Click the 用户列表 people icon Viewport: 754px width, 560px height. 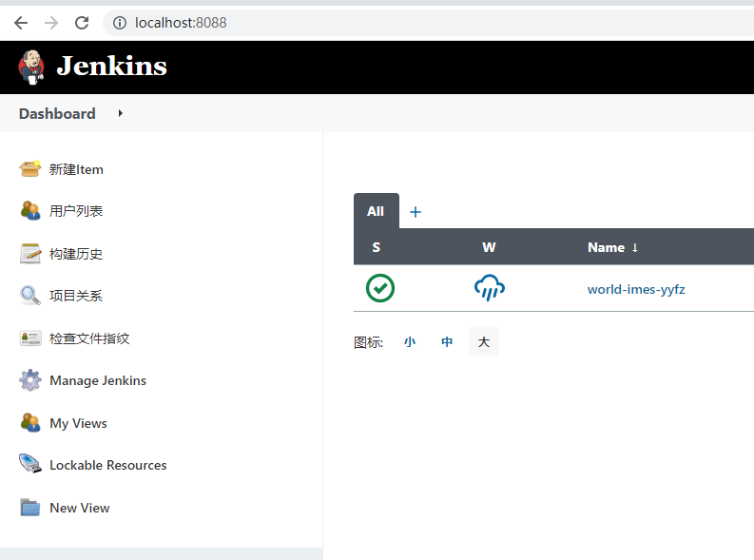point(30,210)
